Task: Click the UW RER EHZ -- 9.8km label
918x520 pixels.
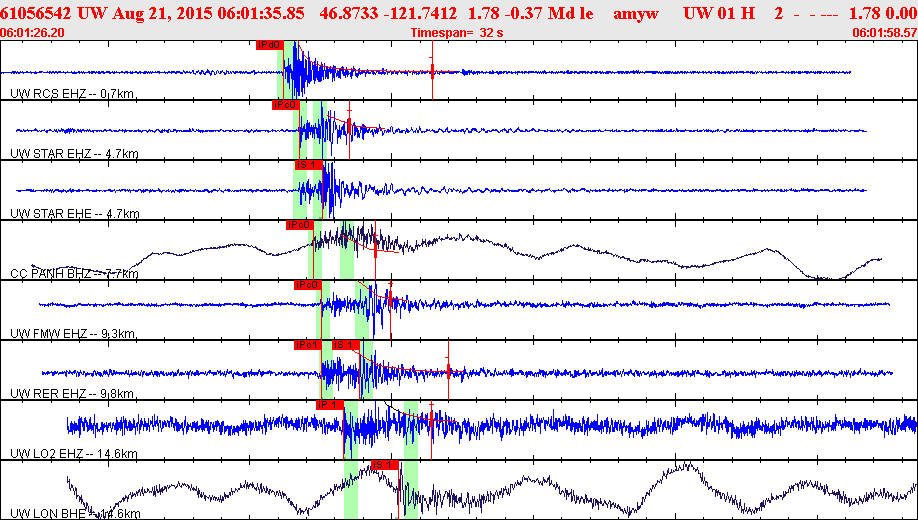Action: point(72,394)
